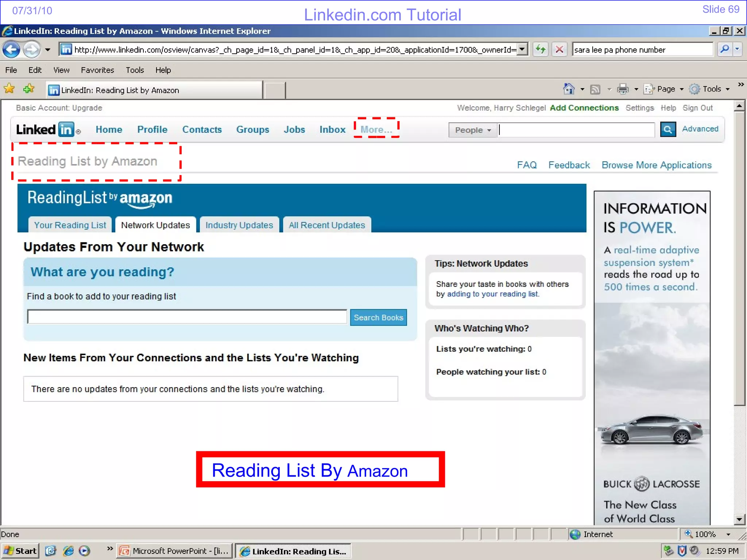
Task: Click the Print toolbar icon
Action: tap(623, 89)
